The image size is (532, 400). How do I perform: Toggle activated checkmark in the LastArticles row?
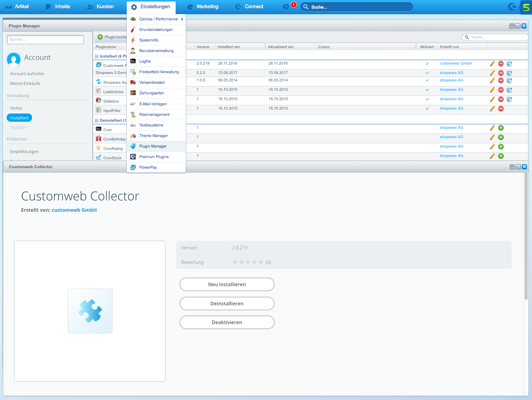click(x=427, y=90)
